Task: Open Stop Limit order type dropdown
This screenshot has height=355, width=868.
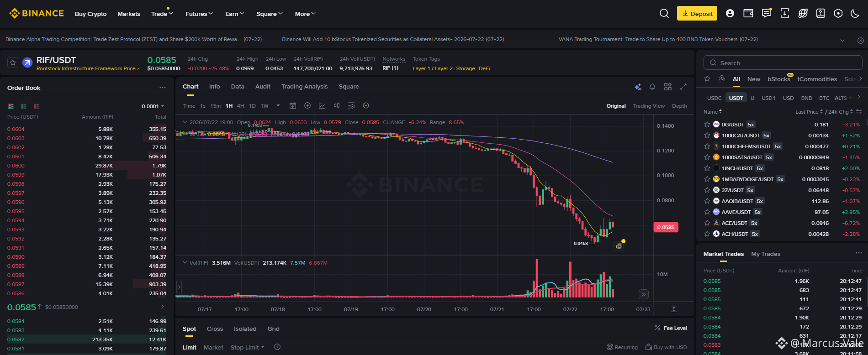Action: (248, 347)
